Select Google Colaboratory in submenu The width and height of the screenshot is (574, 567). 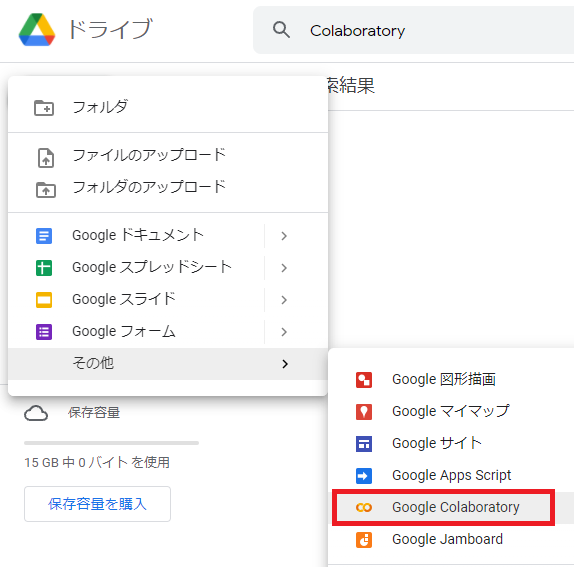(x=451, y=507)
